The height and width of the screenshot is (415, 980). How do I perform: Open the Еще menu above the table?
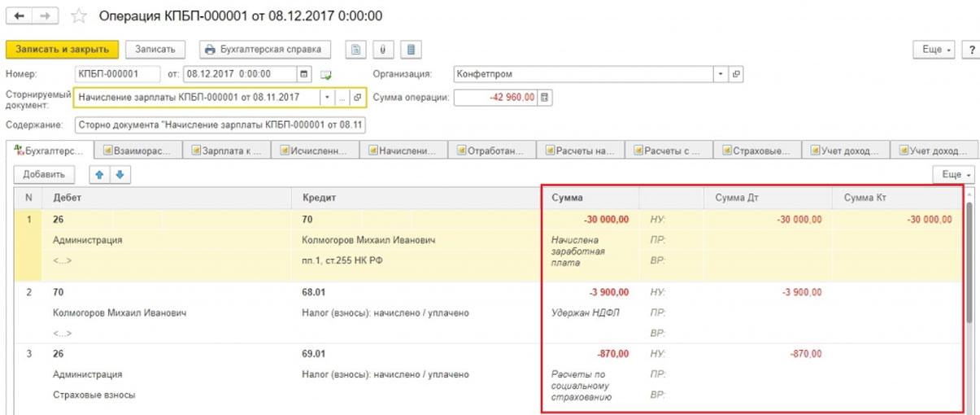[x=956, y=174]
